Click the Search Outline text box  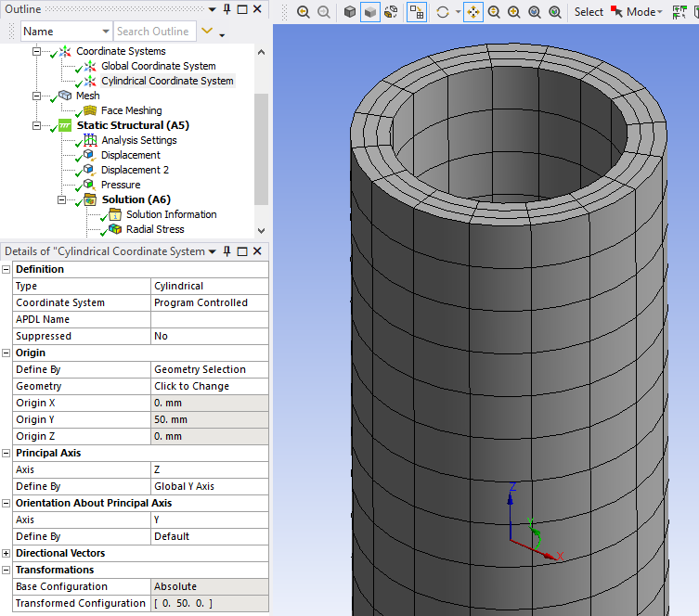[x=155, y=32]
